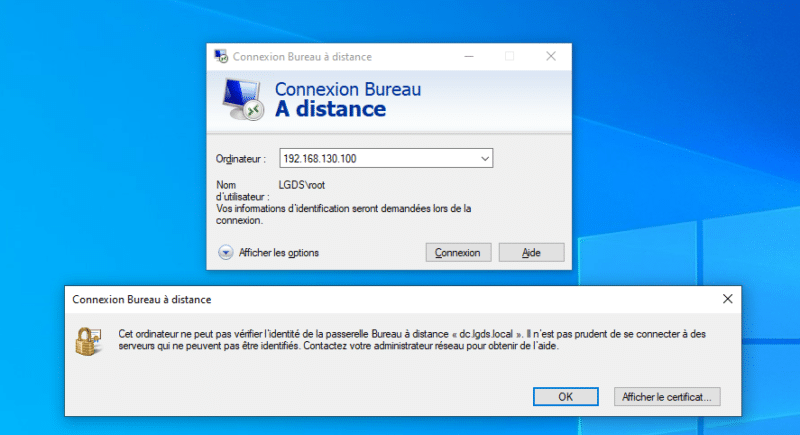Open the Aide help button
Image resolution: width=800 pixels, height=435 pixels.
[531, 252]
